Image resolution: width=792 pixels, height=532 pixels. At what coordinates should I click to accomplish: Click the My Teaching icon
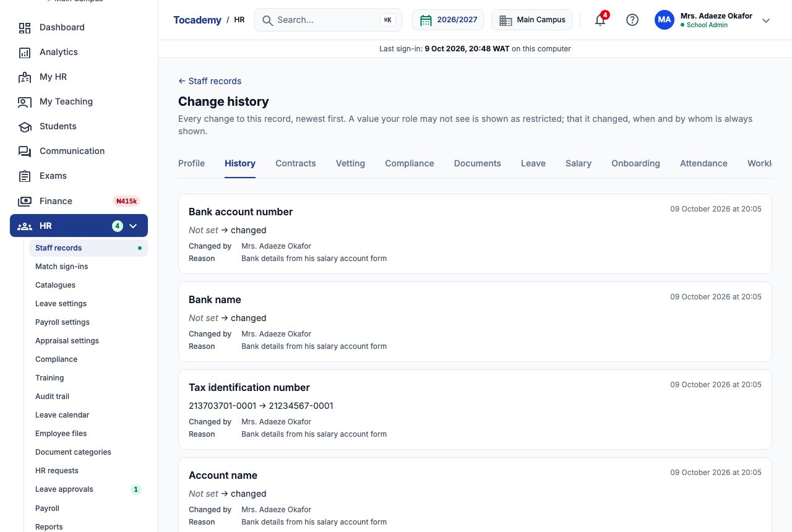(25, 102)
